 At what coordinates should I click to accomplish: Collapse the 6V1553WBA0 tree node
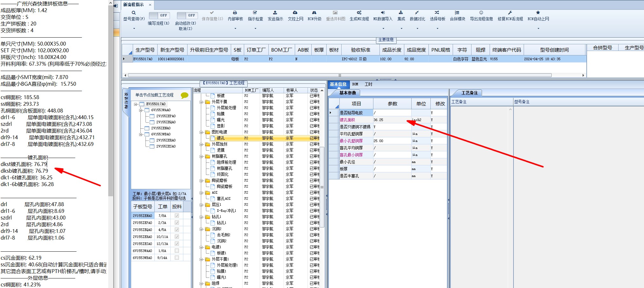[x=141, y=134]
